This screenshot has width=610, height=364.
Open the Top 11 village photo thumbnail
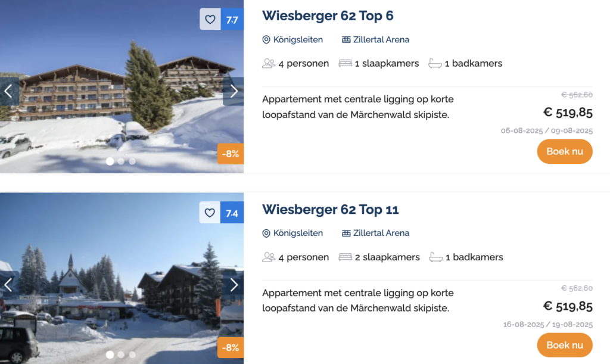pos(122,278)
